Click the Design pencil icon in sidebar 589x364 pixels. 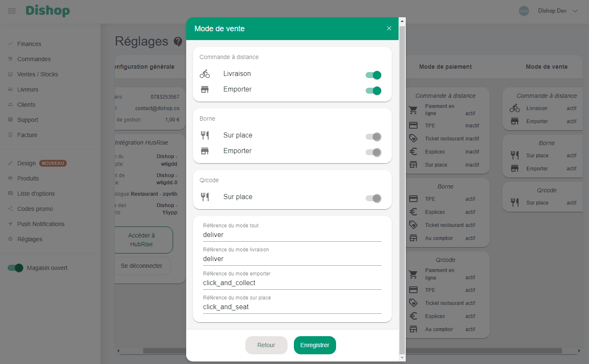(x=10, y=163)
